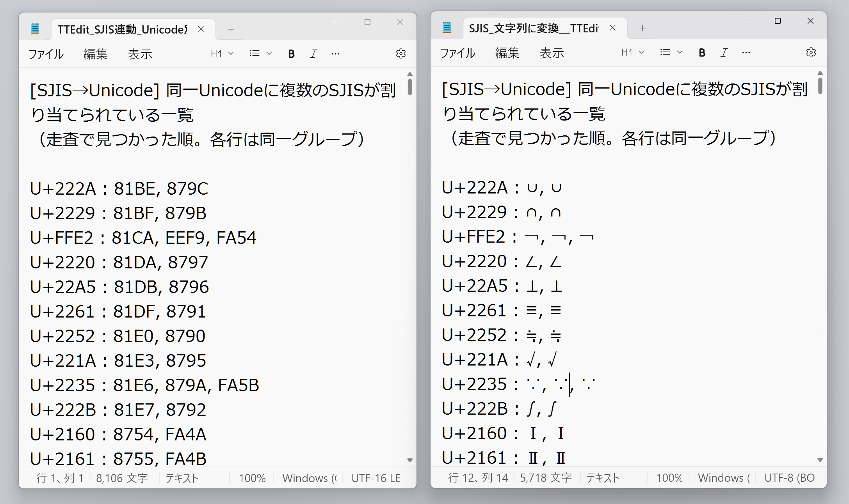Add new tab in left Notepad window
The height and width of the screenshot is (504, 849).
click(231, 29)
